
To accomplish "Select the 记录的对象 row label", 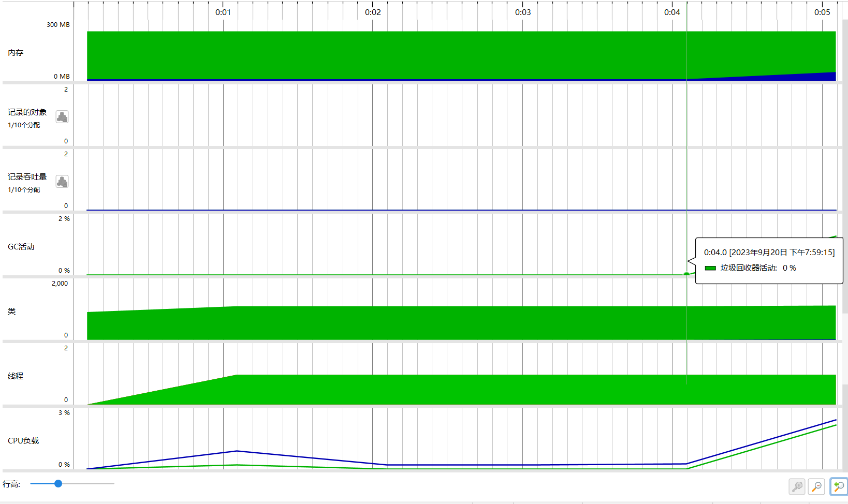I will (27, 112).
